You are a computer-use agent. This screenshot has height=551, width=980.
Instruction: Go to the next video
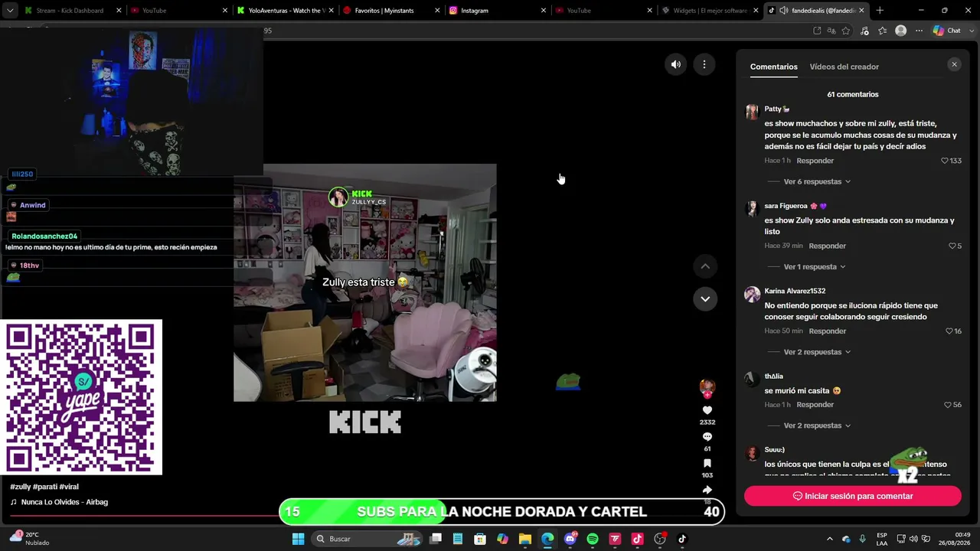705,298
